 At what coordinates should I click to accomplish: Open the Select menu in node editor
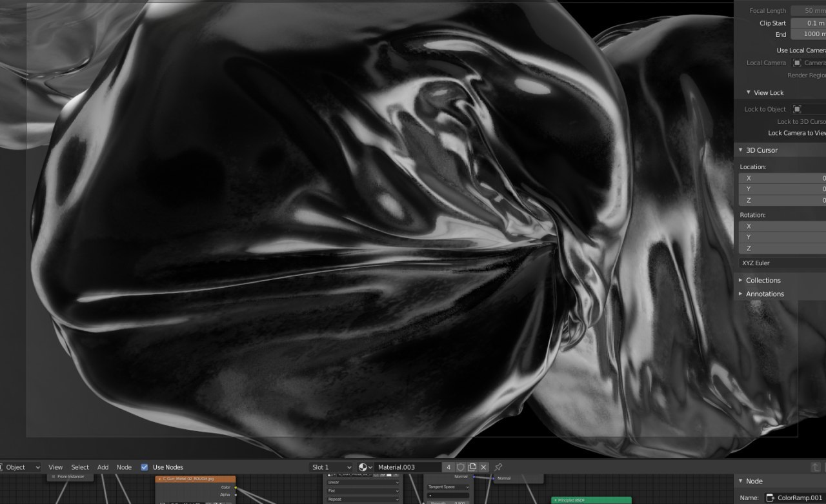(x=80, y=467)
